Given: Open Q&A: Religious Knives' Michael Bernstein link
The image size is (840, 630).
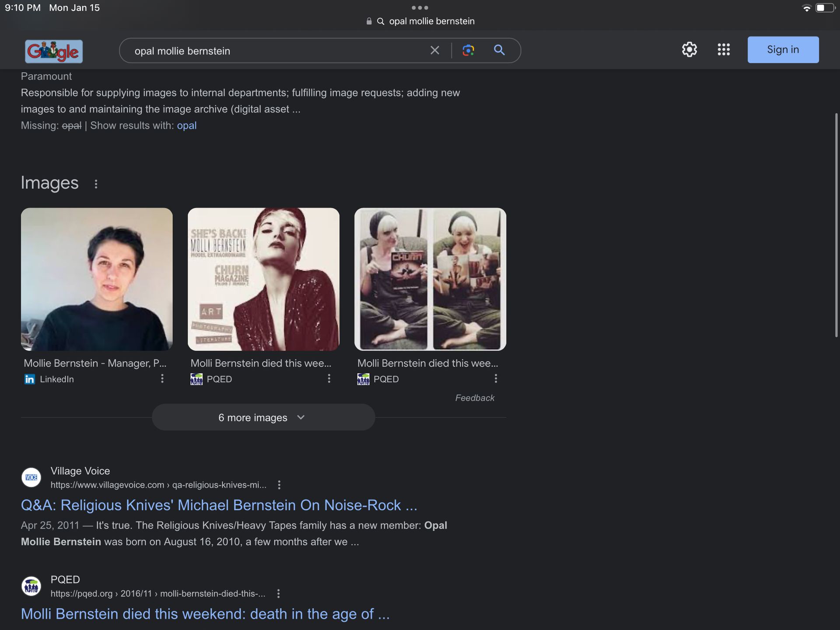Looking at the screenshot, I should point(219,505).
